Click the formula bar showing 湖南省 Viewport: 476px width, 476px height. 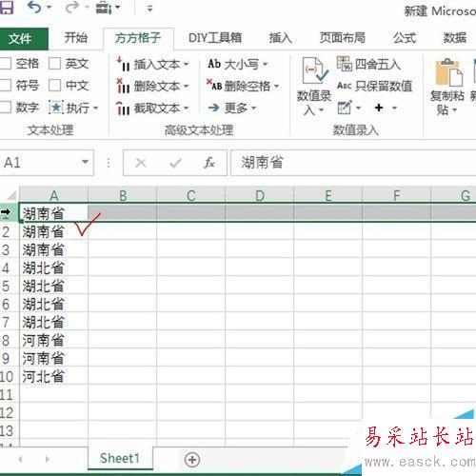(x=353, y=163)
